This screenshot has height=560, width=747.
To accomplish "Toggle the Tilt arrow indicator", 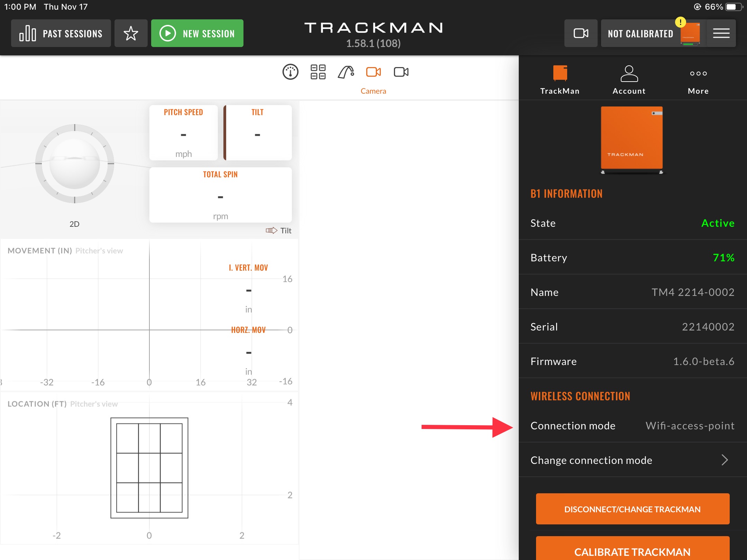I will pyautogui.click(x=279, y=231).
